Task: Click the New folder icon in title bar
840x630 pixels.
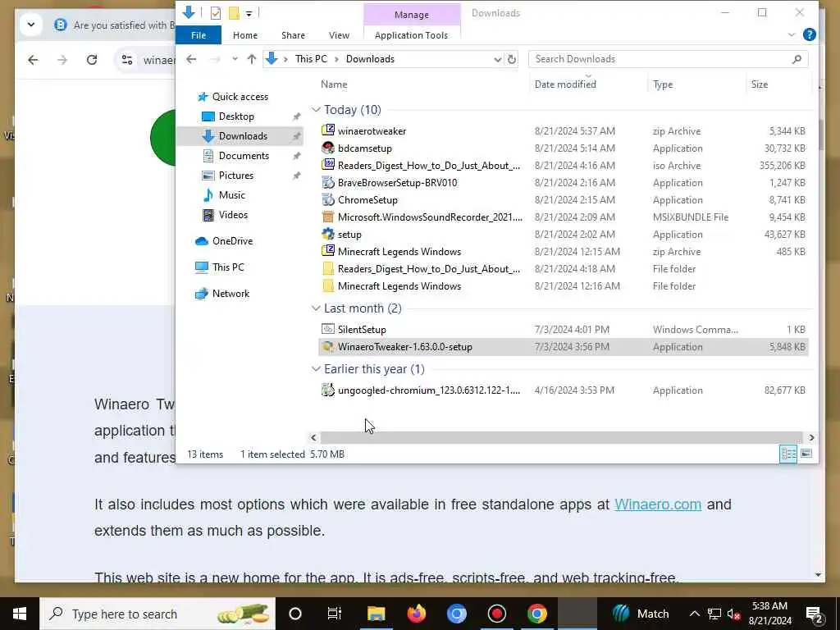Action: 234,13
